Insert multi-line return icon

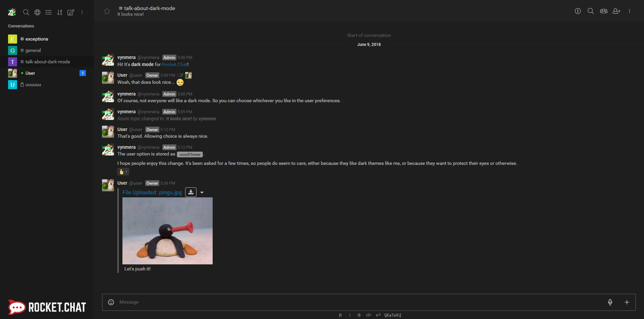click(378, 315)
